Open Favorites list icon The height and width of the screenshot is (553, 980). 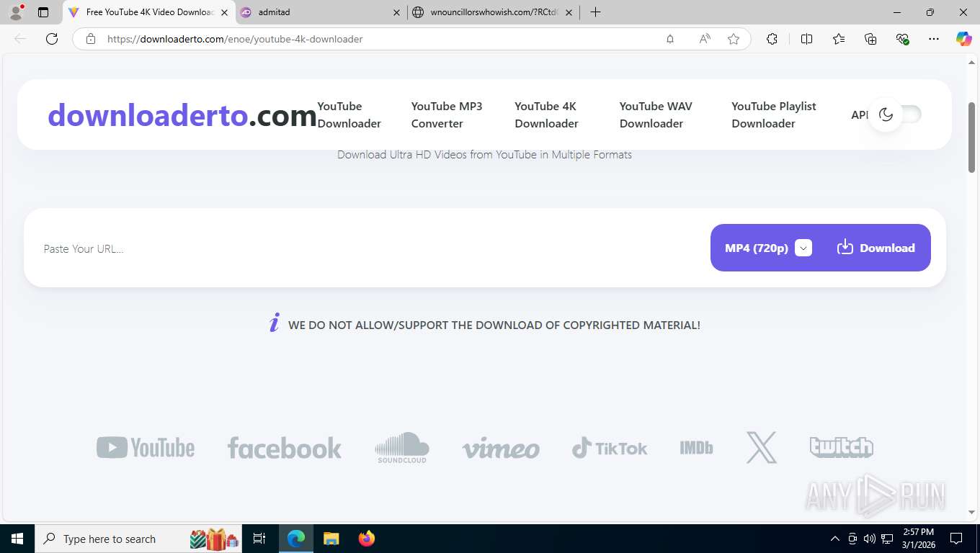click(x=839, y=39)
